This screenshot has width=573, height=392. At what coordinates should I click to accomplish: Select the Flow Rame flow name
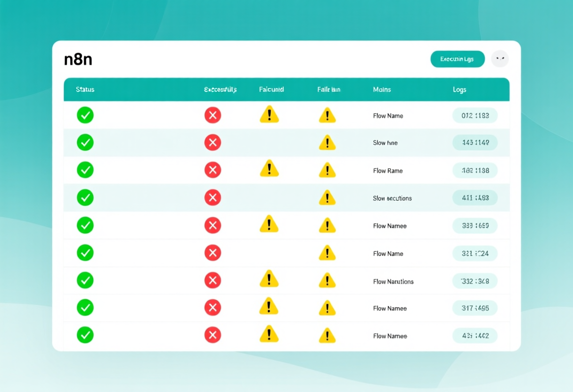[x=388, y=171]
